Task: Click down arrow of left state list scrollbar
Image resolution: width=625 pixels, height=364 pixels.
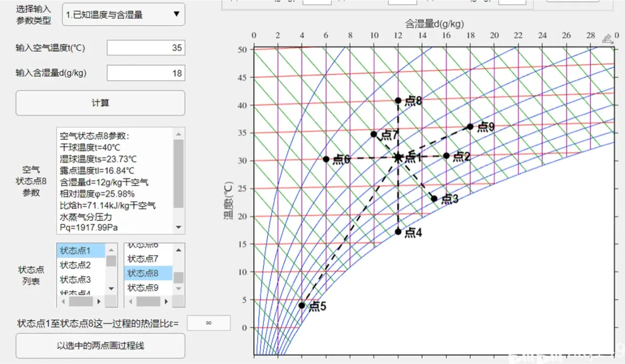Action: click(x=111, y=289)
